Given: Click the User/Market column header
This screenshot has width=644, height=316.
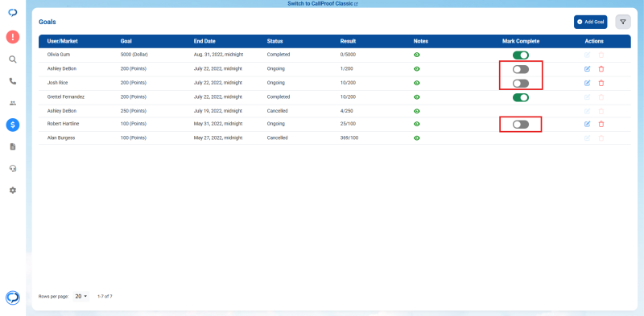Looking at the screenshot, I should click(63, 42).
